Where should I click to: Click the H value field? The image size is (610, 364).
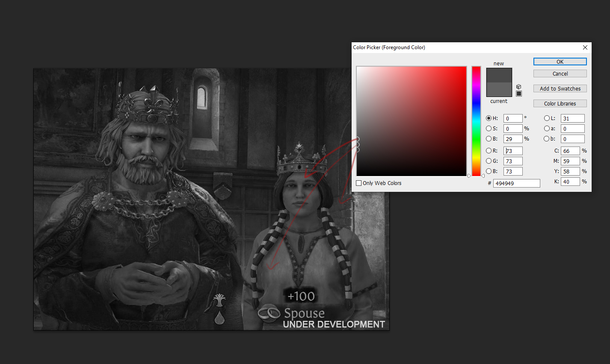tap(513, 118)
